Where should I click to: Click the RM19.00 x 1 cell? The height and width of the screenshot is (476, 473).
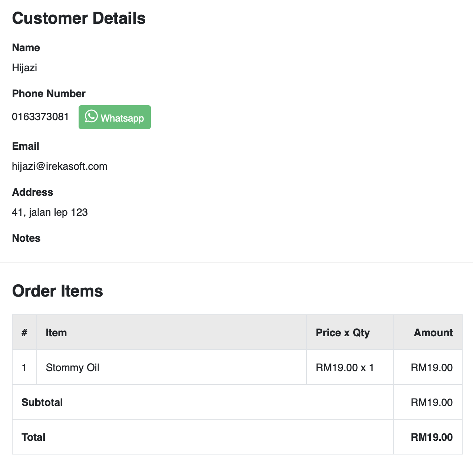(x=345, y=367)
